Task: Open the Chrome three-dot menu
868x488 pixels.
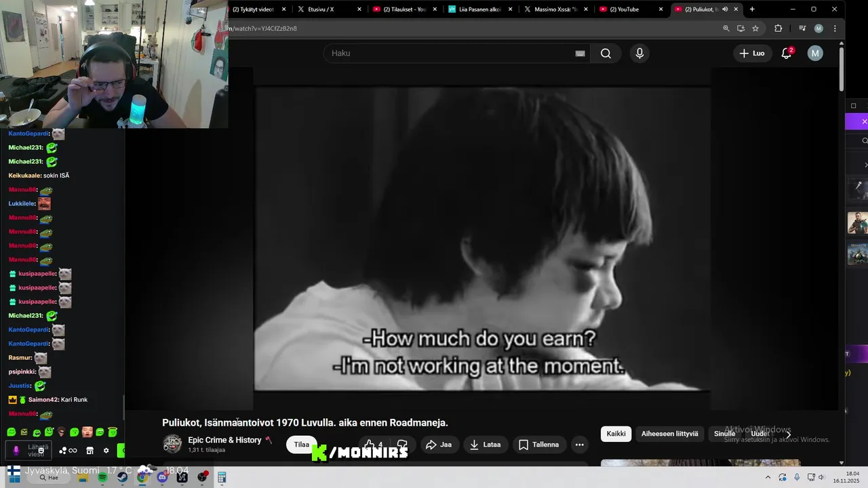Action: (x=835, y=28)
